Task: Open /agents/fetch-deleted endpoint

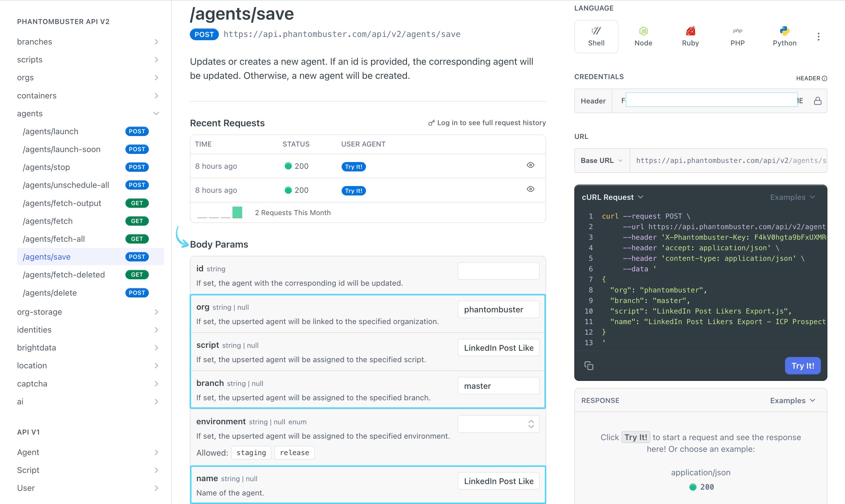Action: pyautogui.click(x=90, y=275)
